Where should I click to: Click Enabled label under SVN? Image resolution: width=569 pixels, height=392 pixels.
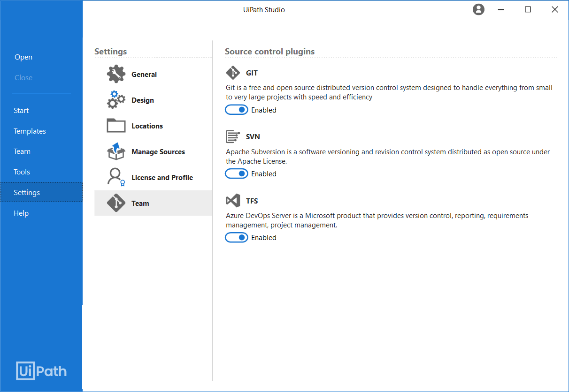point(264,174)
